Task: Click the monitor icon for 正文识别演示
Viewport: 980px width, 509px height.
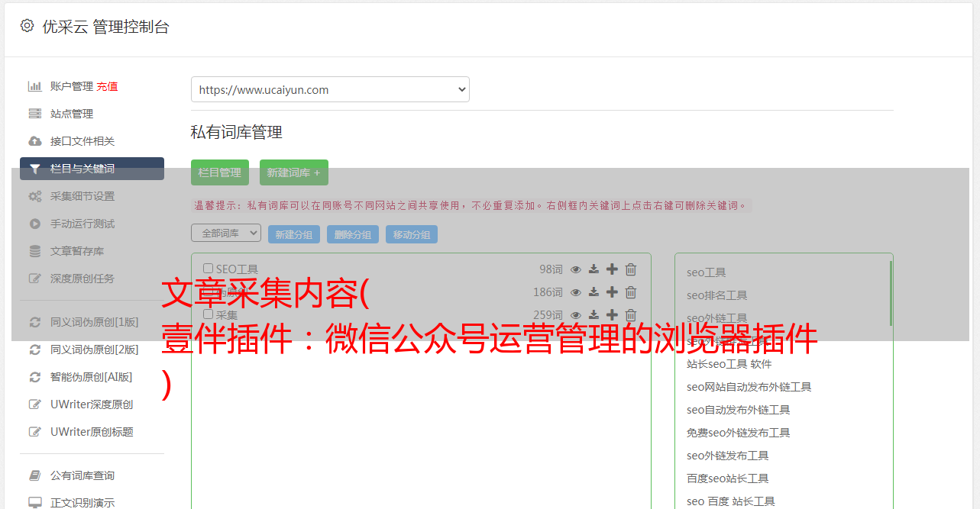Action: pos(35,503)
